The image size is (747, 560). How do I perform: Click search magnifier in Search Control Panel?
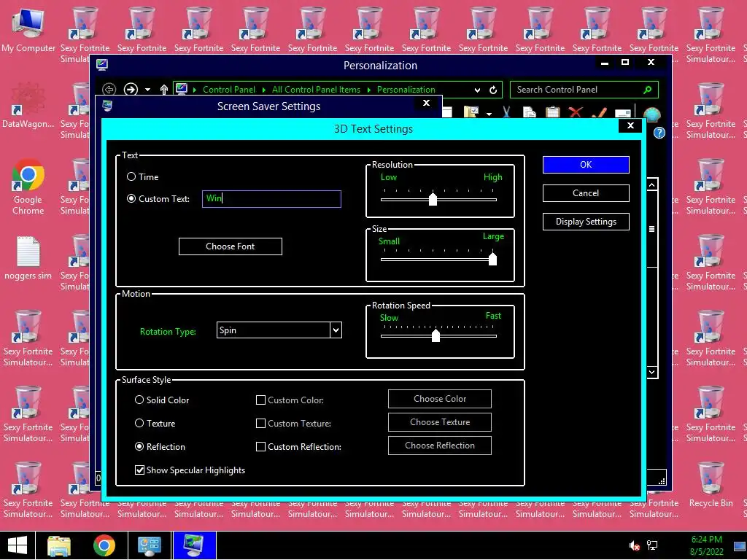tap(647, 90)
